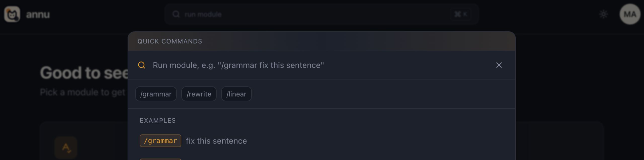Close the Quick Commands dialog with the X
This screenshot has height=160, width=644.
pos(499,65)
